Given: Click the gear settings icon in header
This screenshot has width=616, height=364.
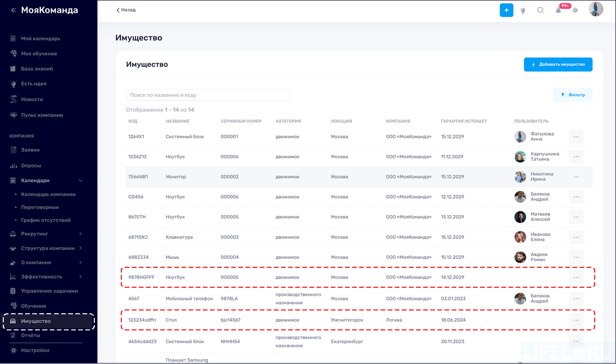Looking at the screenshot, I should (575, 9).
